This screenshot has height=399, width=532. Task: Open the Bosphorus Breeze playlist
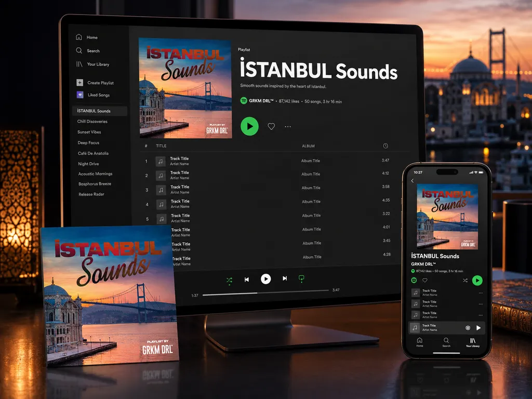[95, 184]
